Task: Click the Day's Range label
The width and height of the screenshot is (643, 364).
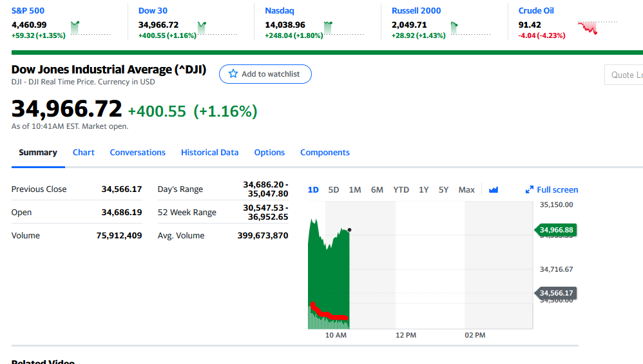Action: (x=180, y=189)
